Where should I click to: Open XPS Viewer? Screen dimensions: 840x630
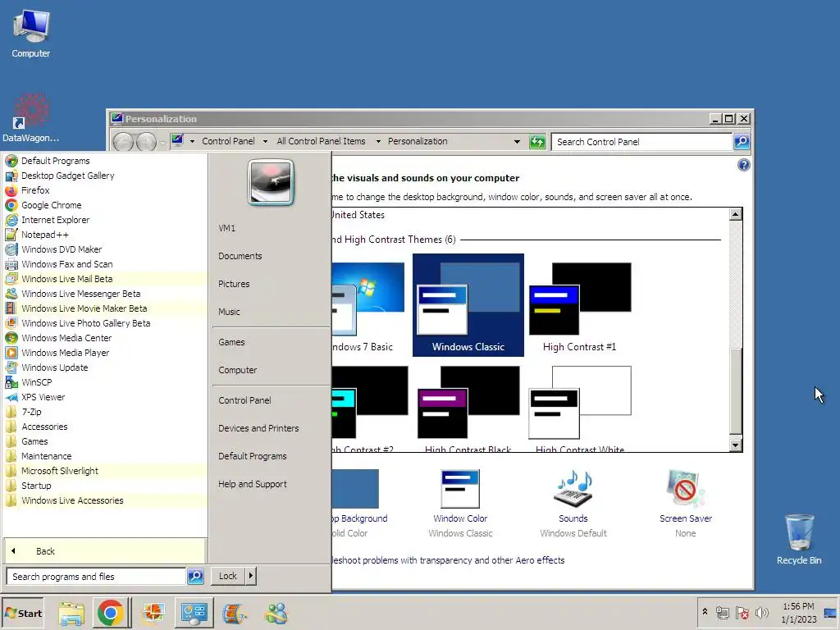point(43,397)
